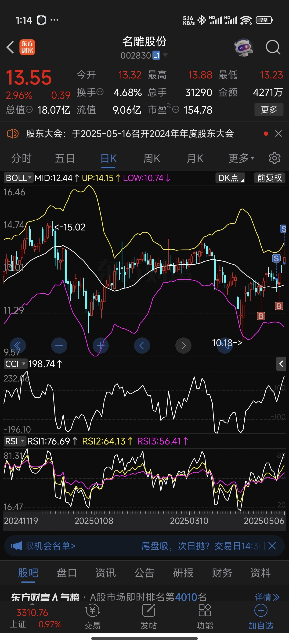The width and height of the screenshot is (289, 644).
Task: Toggle 前复权 price adjustment
Action: (x=270, y=178)
